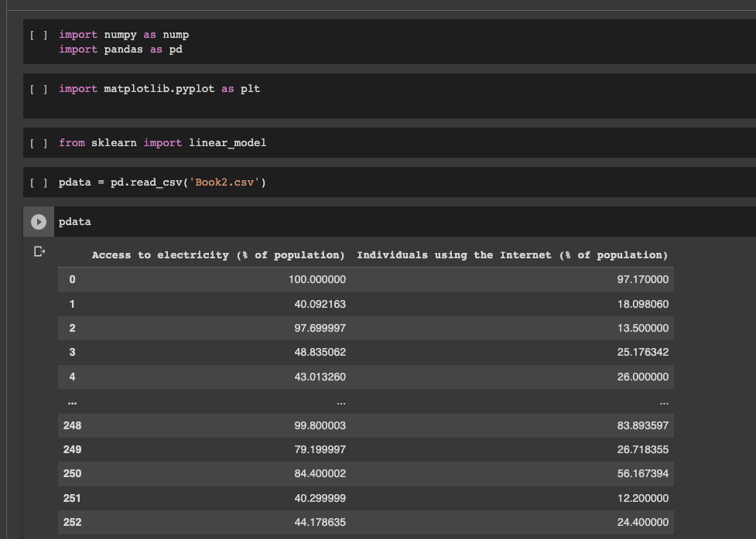756x539 pixels.
Task: Select value 40.092163 in row 1
Action: (320, 304)
